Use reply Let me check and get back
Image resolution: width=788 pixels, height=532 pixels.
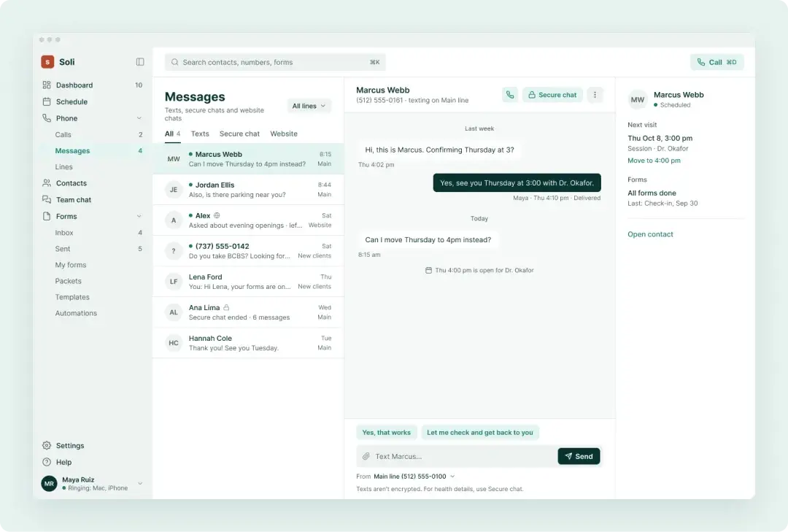(x=480, y=433)
